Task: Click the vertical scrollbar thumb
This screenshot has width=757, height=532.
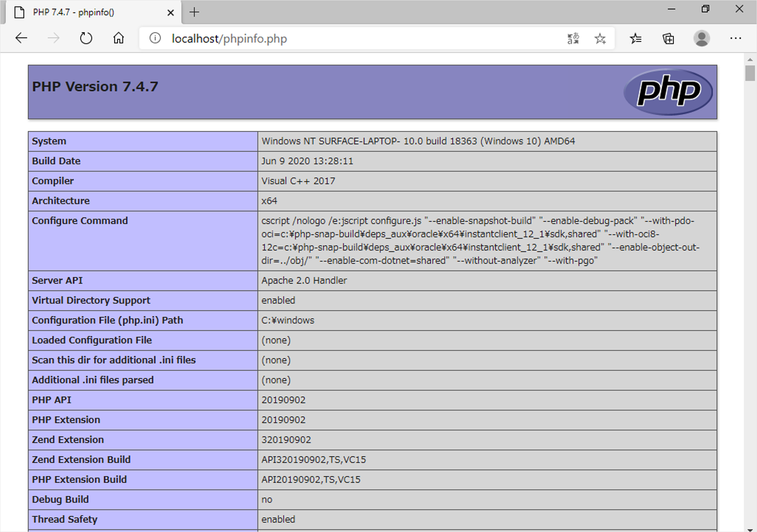Action: [x=750, y=73]
